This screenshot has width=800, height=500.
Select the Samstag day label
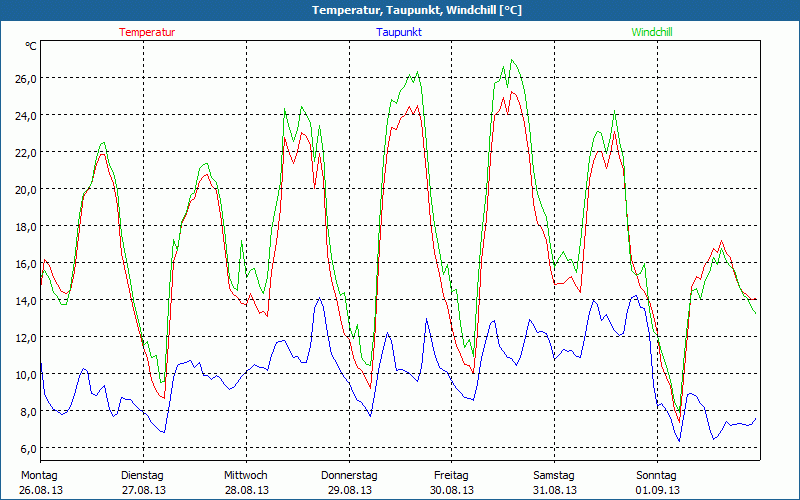[x=554, y=475]
